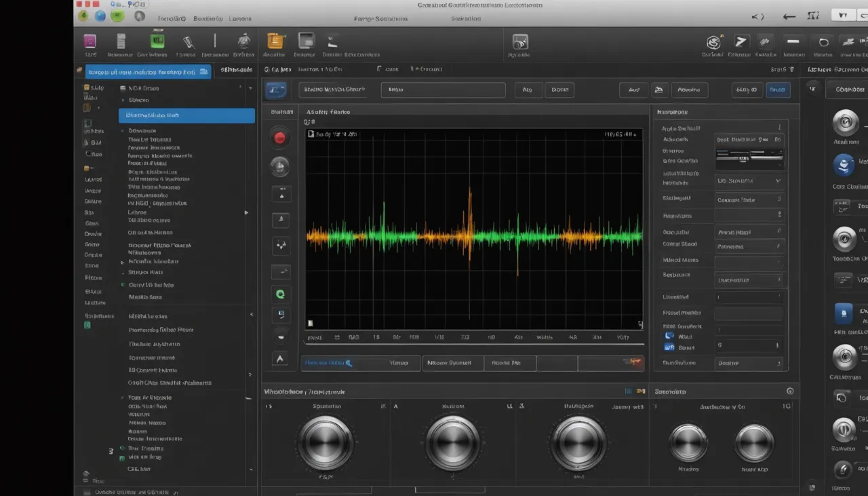The height and width of the screenshot is (496, 868).
Task: Select the highlighted blue row in the tree list
Action: 186,115
